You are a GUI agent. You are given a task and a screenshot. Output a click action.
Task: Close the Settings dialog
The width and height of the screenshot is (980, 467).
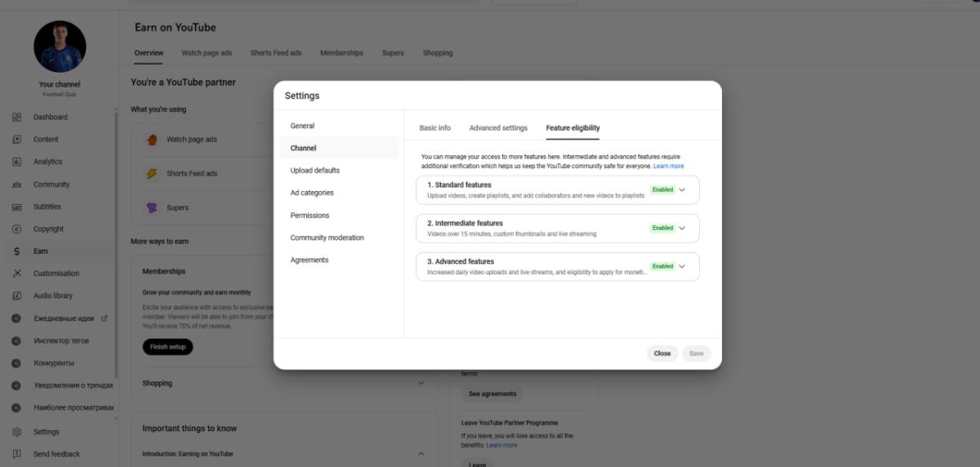pyautogui.click(x=662, y=354)
